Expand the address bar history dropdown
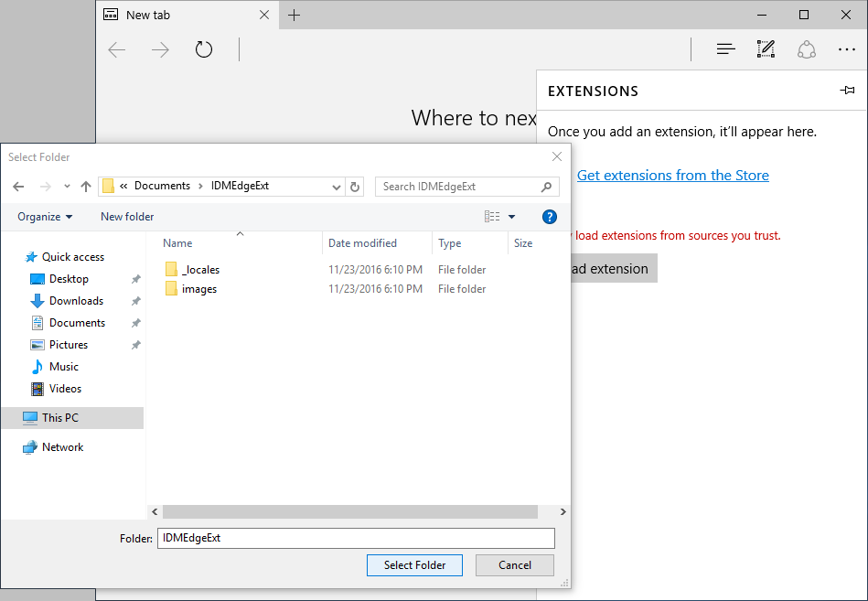 (x=336, y=186)
